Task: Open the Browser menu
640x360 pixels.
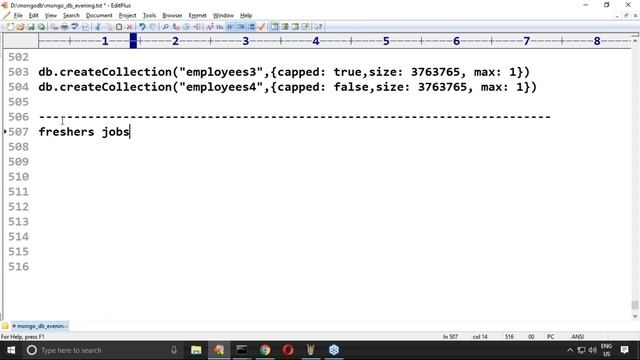Action: [172, 16]
